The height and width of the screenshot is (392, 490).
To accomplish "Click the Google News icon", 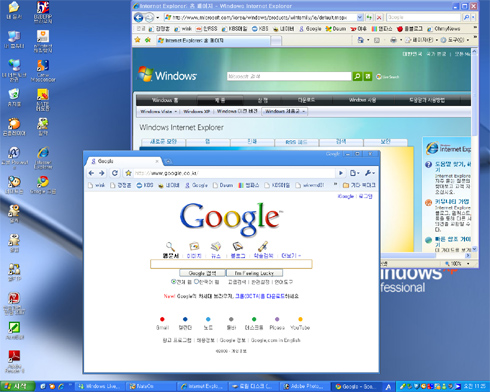I will click(216, 247).
